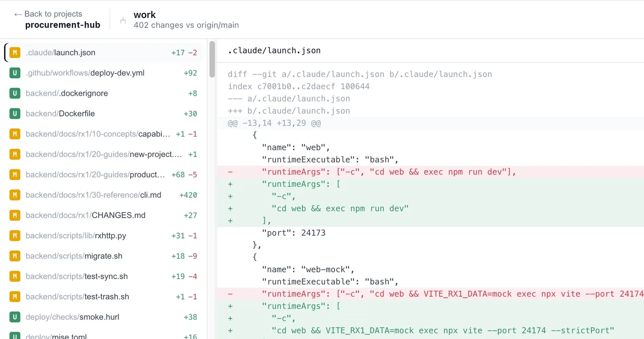
Task: Click the M badge on the launch.json row
Action: [15, 52]
